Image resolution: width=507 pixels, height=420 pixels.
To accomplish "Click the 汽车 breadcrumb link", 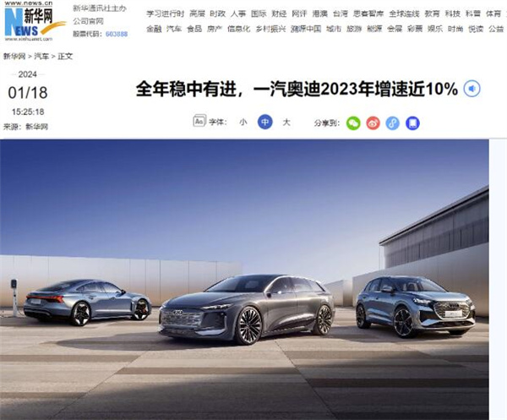I will [x=41, y=57].
